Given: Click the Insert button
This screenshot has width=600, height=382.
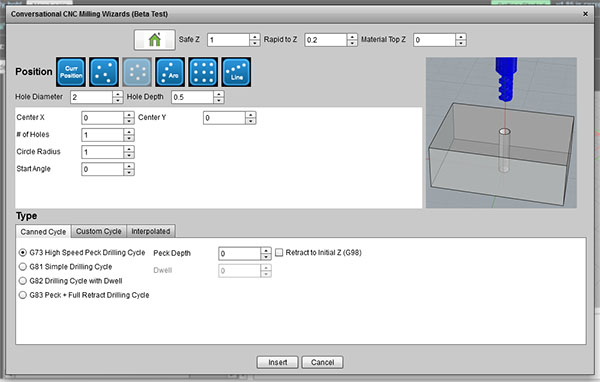Looking at the screenshot, I should pos(277,362).
